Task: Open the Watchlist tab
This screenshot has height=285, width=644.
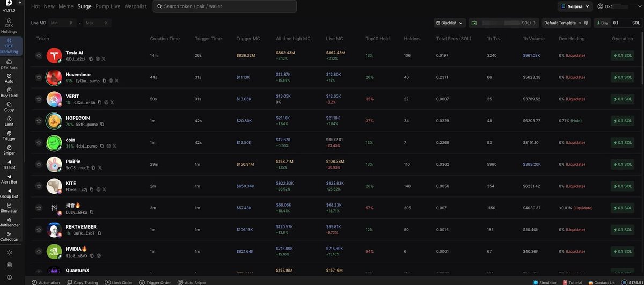Action: coord(135,6)
